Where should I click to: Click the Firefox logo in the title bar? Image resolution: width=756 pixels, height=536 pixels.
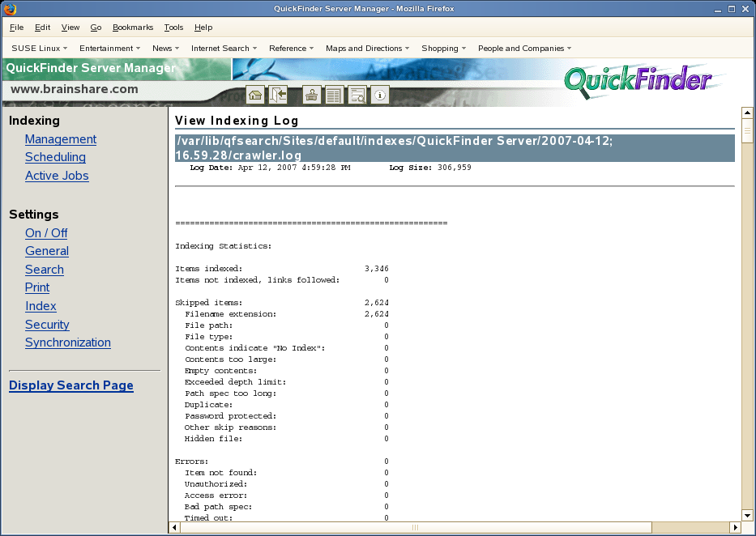pyautogui.click(x=10, y=9)
